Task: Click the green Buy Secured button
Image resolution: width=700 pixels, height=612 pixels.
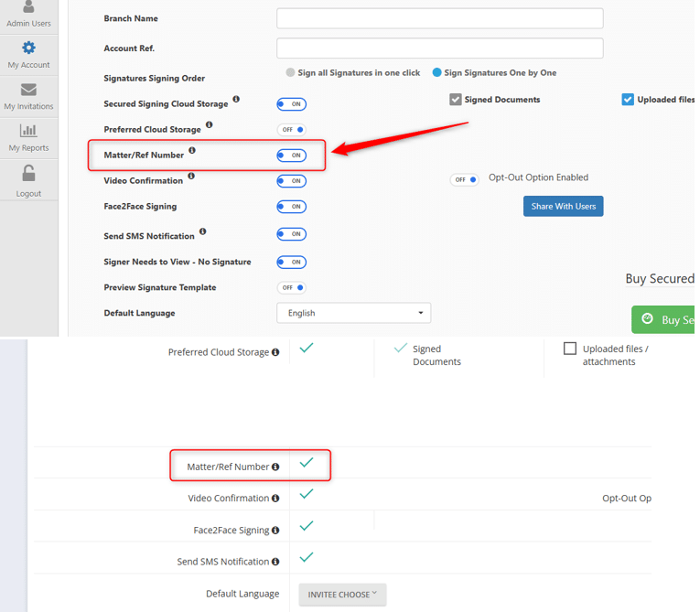Action: (664, 319)
